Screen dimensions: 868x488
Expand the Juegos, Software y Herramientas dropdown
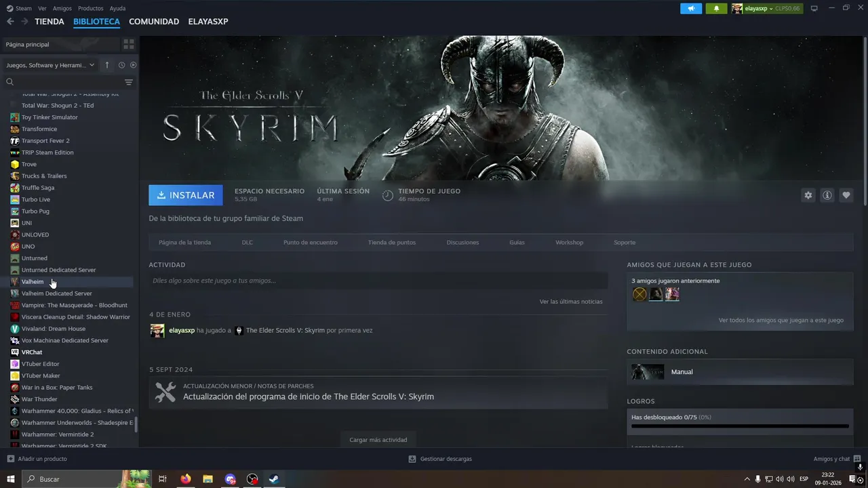[50, 65]
